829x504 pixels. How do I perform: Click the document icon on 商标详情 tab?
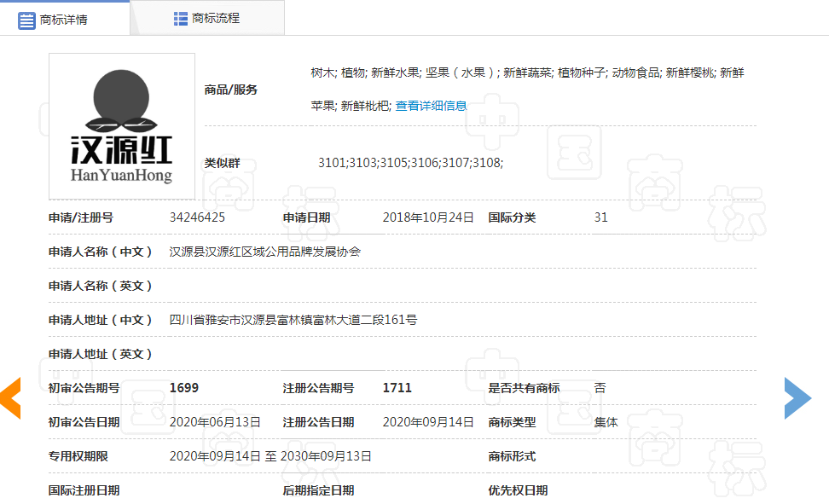(26, 20)
